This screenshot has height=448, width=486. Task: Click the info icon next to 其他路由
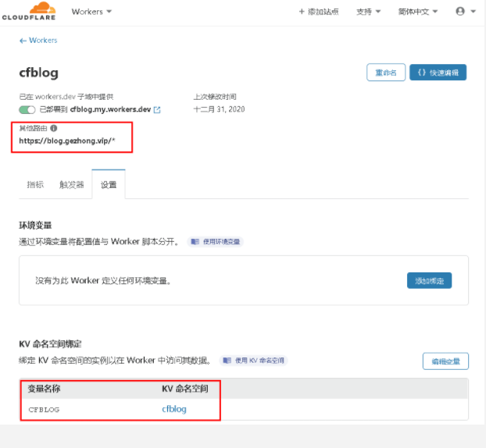pyautogui.click(x=53, y=128)
